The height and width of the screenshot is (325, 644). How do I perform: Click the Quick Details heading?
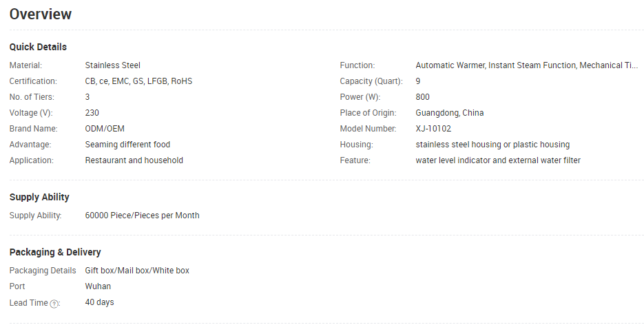click(38, 47)
